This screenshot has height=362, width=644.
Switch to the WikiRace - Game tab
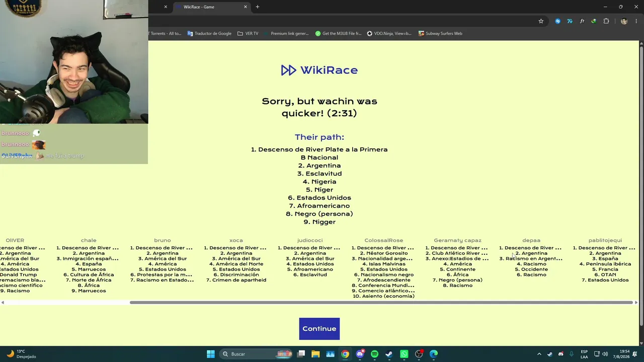tap(211, 7)
